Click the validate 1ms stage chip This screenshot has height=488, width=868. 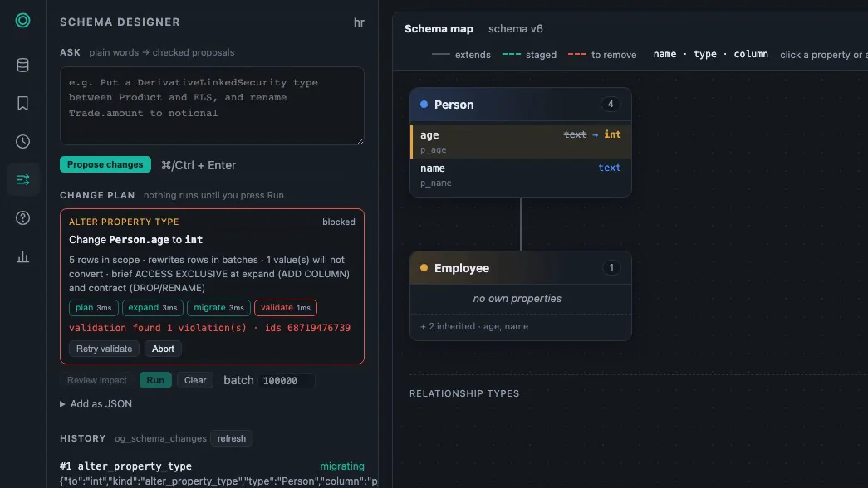point(286,308)
